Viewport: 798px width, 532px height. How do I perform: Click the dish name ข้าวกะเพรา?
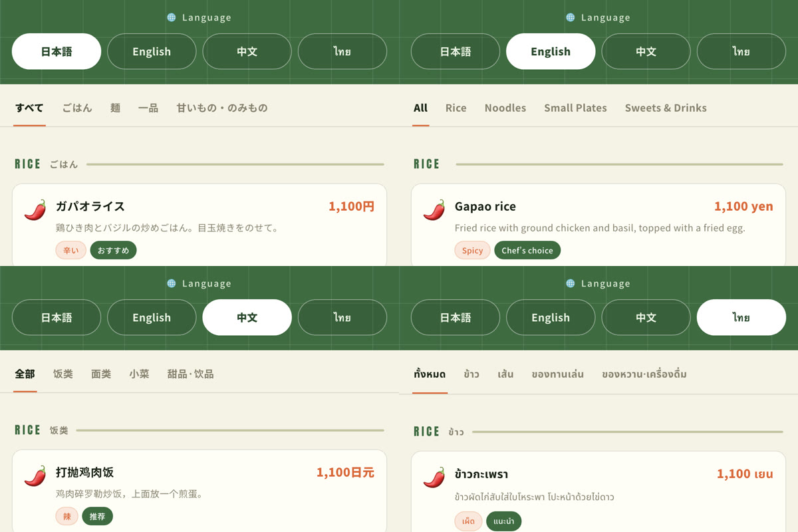click(481, 474)
